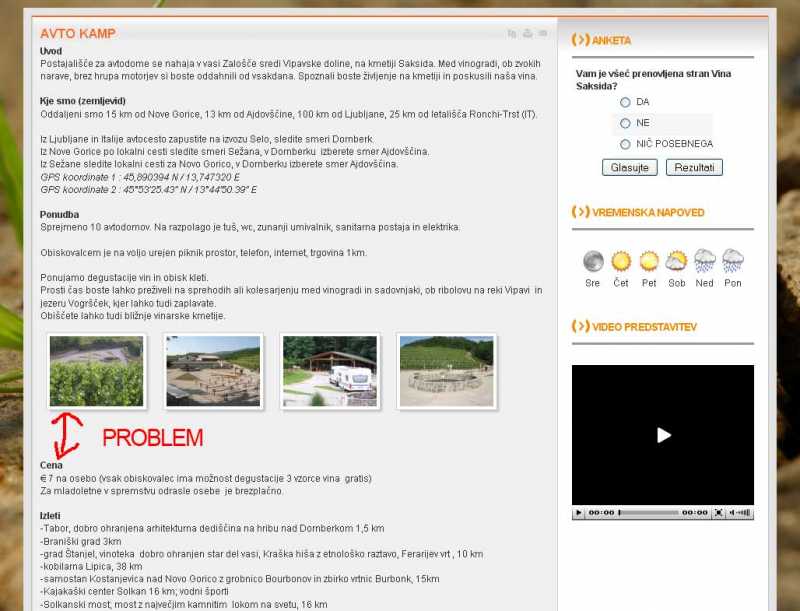Click the Ned rainy weather icon
Viewport: 800px width, 611px height.
(705, 261)
